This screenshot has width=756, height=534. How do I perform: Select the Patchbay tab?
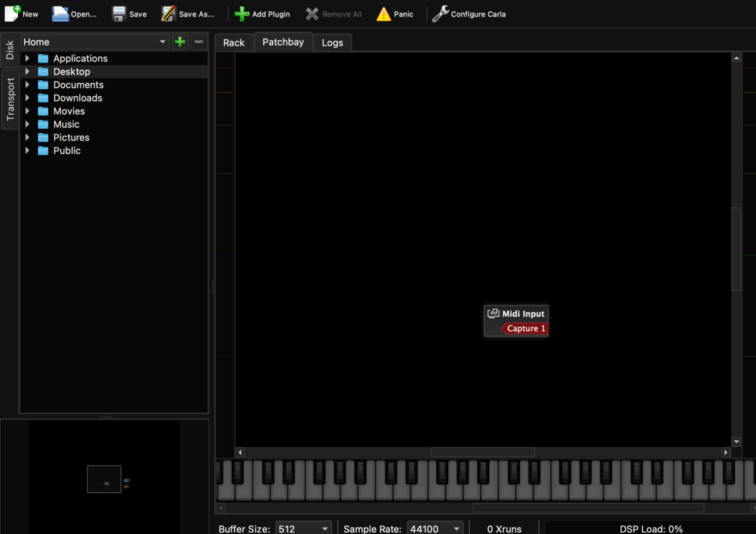[283, 42]
